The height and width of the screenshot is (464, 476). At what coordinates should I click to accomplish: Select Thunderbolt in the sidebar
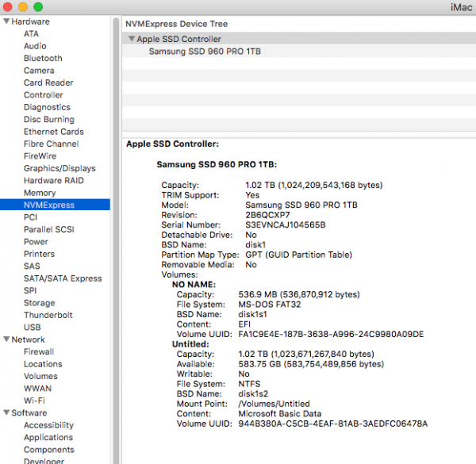[48, 315]
